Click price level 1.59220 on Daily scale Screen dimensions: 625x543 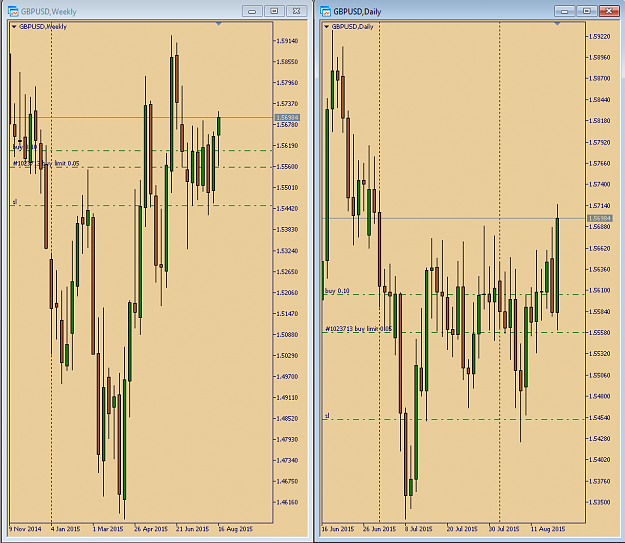coord(600,37)
